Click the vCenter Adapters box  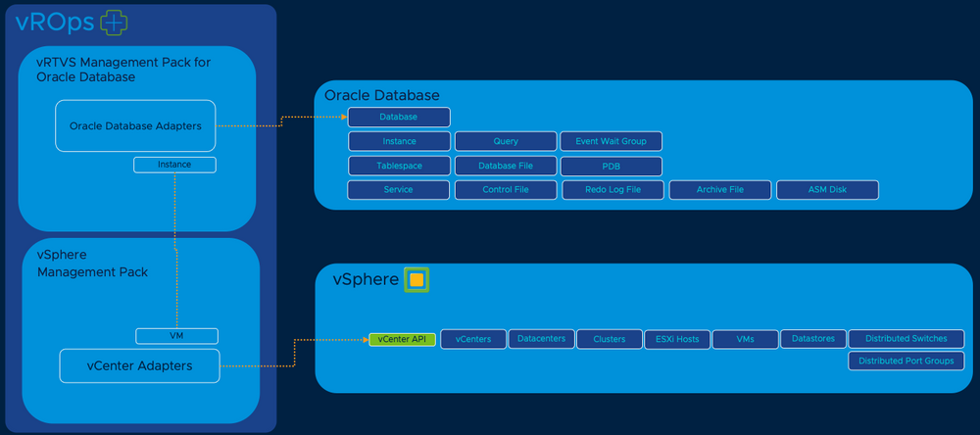[139, 365]
